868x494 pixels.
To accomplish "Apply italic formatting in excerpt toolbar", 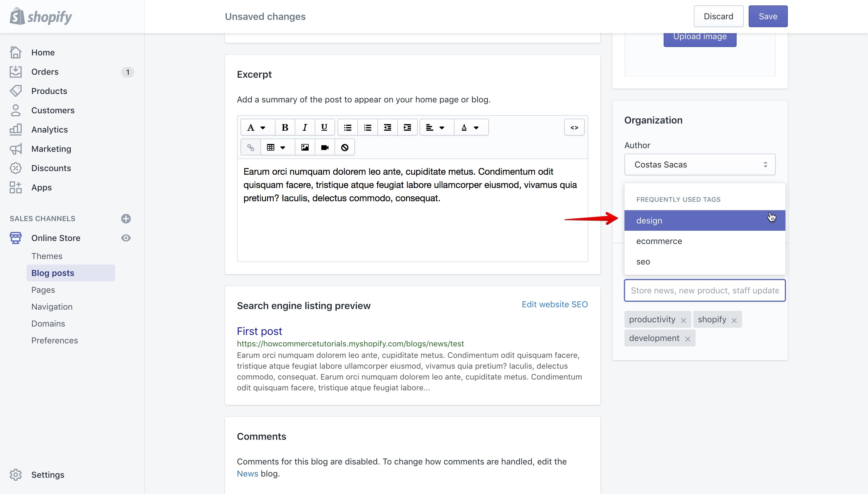I will 304,128.
